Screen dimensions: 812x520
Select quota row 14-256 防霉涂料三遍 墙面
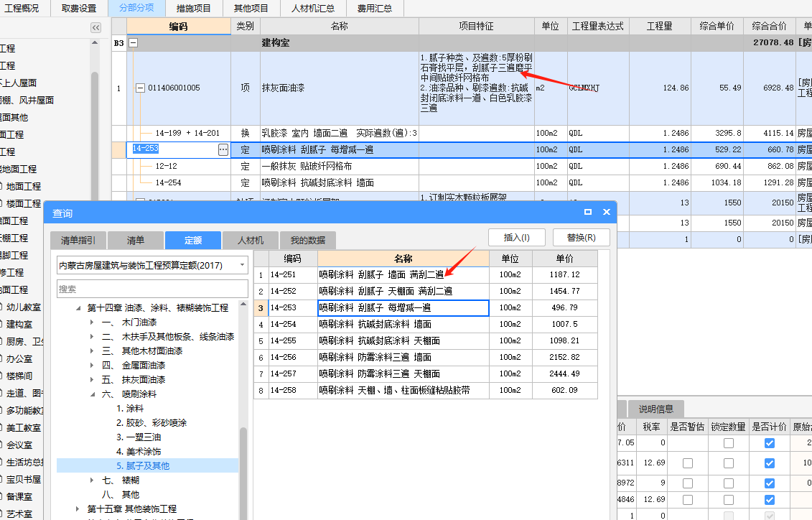(426, 358)
